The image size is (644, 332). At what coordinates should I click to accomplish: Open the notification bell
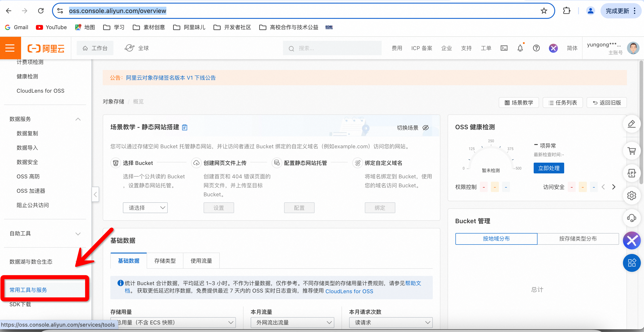[520, 48]
